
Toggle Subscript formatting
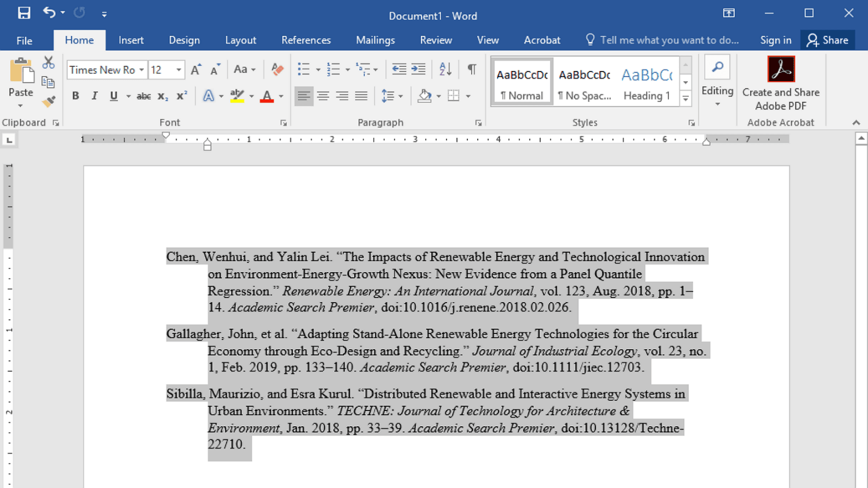163,96
